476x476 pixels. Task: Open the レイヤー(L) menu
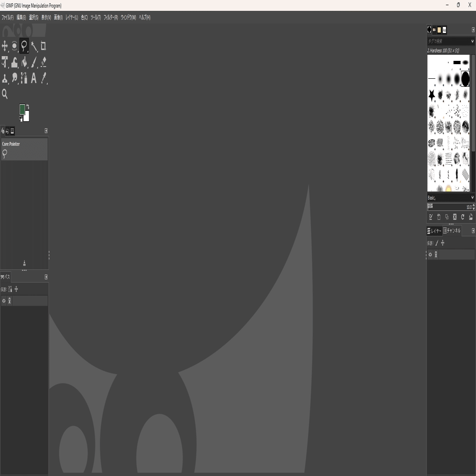[x=72, y=17]
